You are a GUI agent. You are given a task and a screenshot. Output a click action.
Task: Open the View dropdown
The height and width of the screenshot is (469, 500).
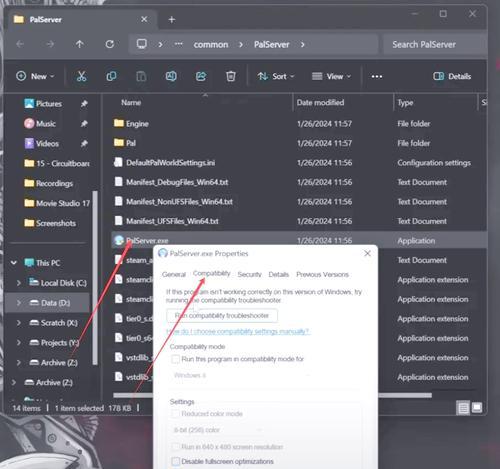click(331, 76)
